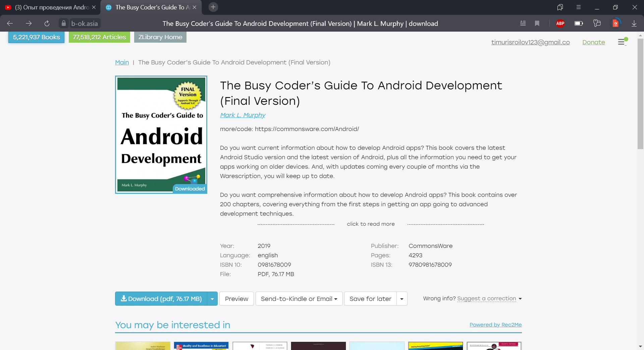
Task: Click the lock site security icon
Action: click(64, 23)
